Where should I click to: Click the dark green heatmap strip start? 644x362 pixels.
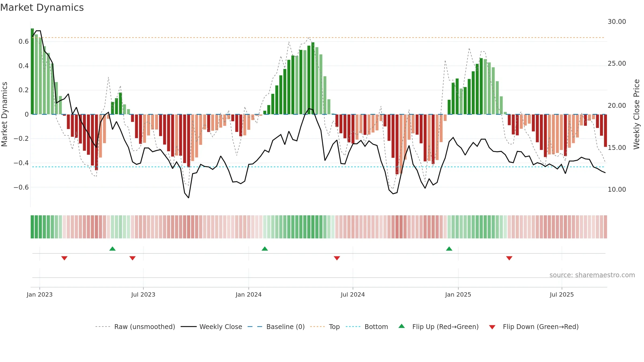(32, 227)
